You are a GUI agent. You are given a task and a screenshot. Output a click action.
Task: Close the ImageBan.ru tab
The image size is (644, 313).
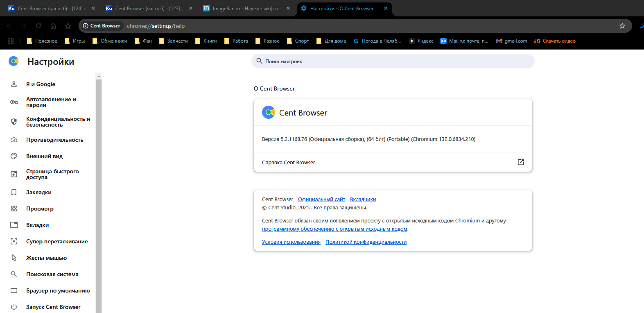click(x=288, y=8)
